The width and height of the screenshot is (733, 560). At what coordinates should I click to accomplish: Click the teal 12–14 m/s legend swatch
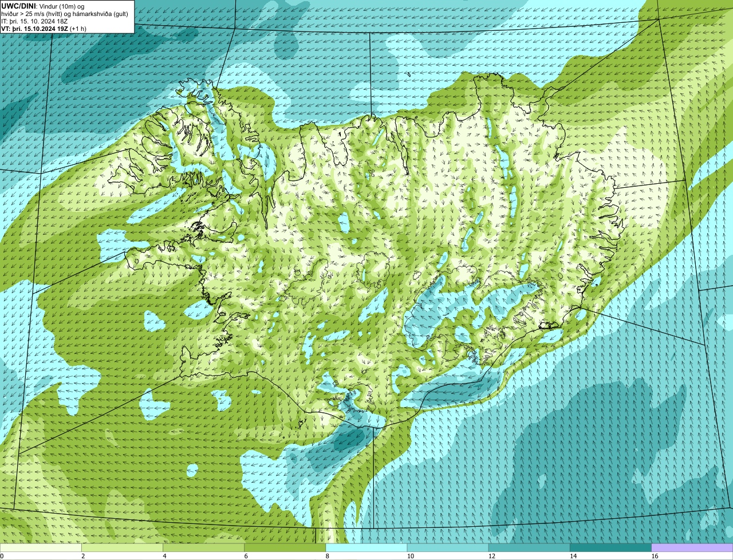[x=529, y=547]
